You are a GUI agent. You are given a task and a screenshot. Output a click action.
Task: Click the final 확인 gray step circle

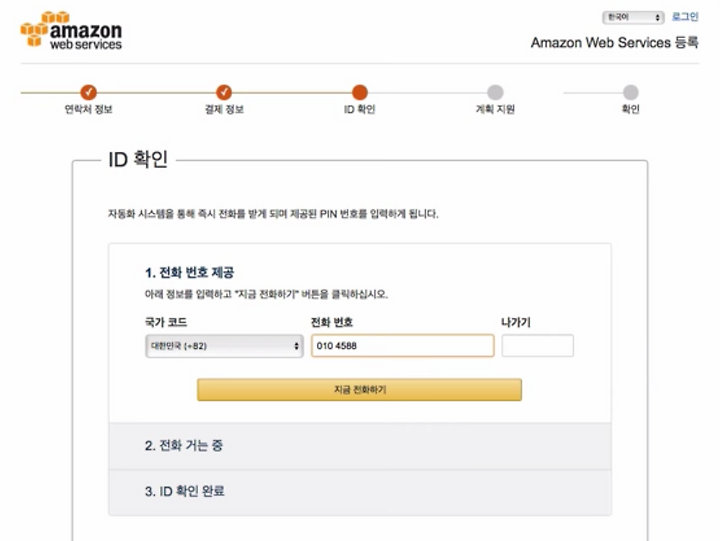coord(630,92)
